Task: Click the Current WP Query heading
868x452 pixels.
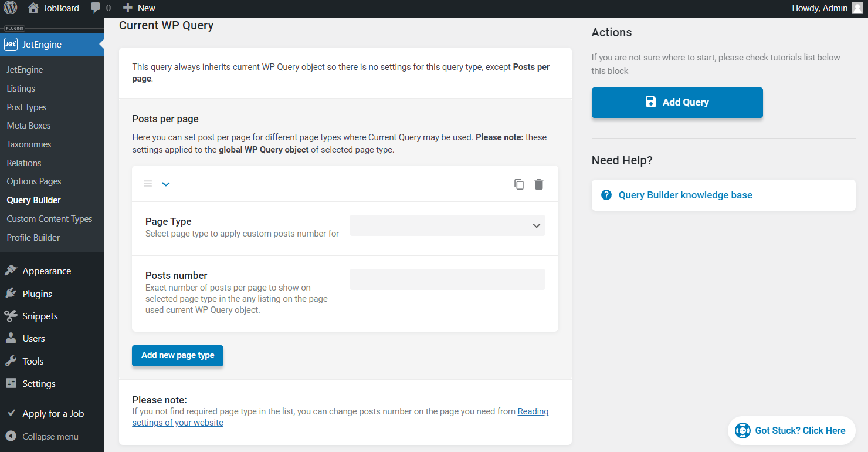Action: tap(167, 25)
